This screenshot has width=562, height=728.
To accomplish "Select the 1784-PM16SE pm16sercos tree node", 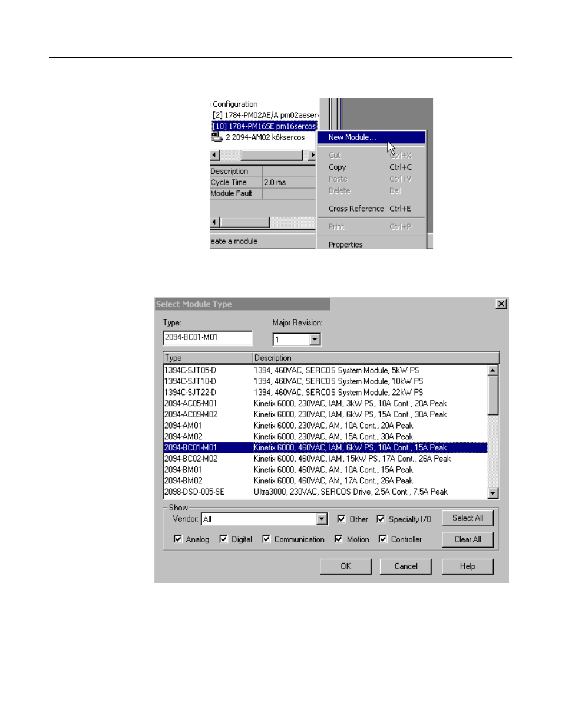I will tap(264, 126).
